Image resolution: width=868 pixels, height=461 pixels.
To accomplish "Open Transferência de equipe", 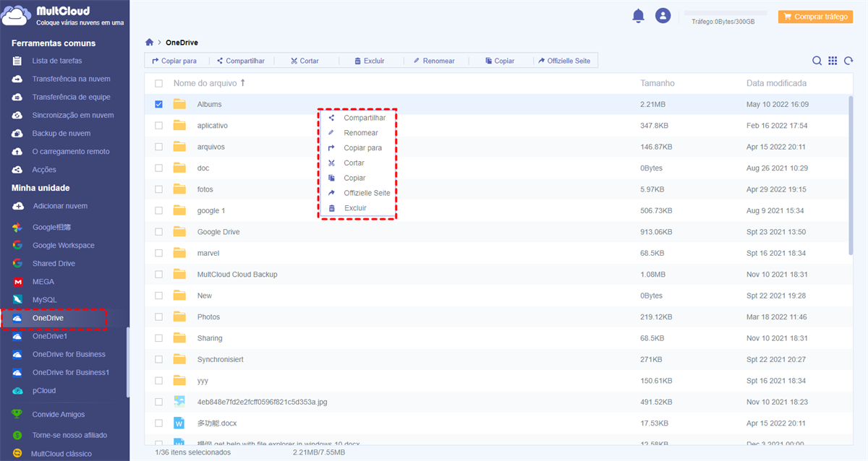I will pos(72,97).
